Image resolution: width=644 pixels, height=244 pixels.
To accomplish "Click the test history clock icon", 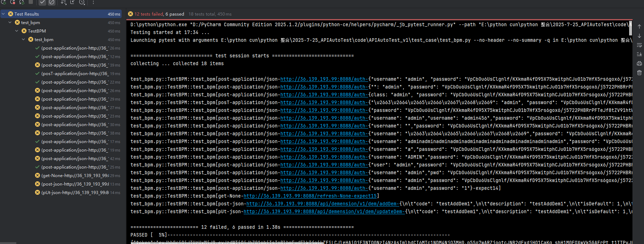I will [x=82, y=2].
